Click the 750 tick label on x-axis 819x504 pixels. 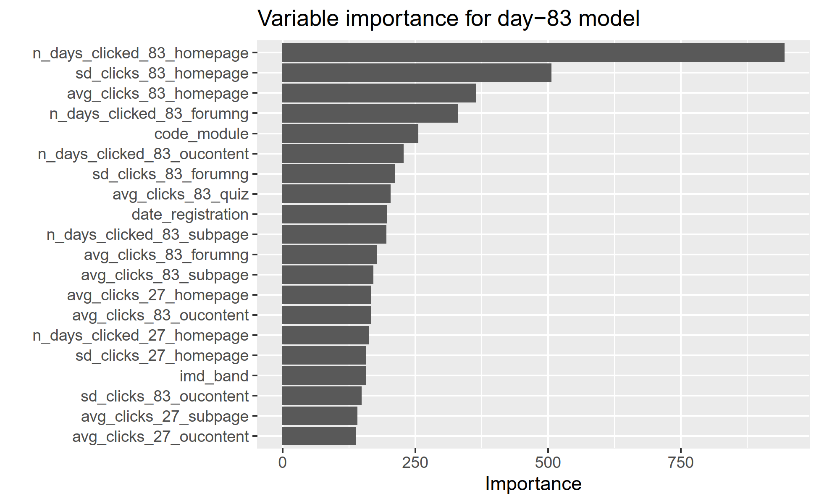(x=680, y=463)
